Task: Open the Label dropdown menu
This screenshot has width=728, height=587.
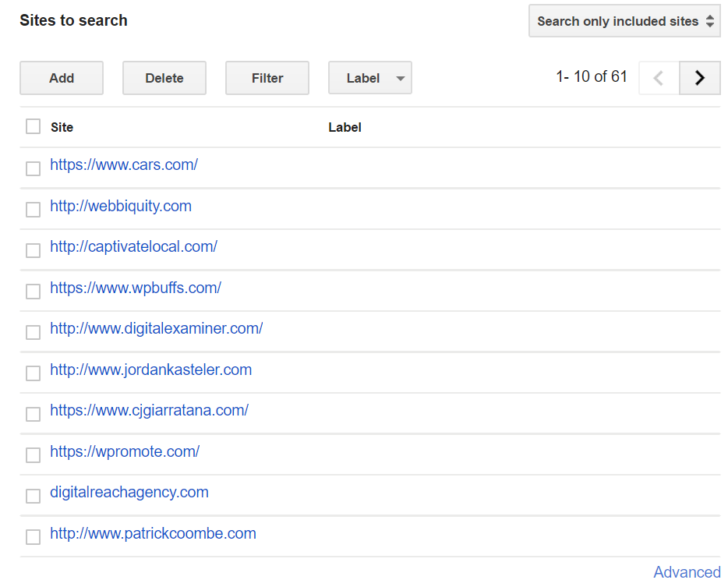Action: click(x=369, y=78)
